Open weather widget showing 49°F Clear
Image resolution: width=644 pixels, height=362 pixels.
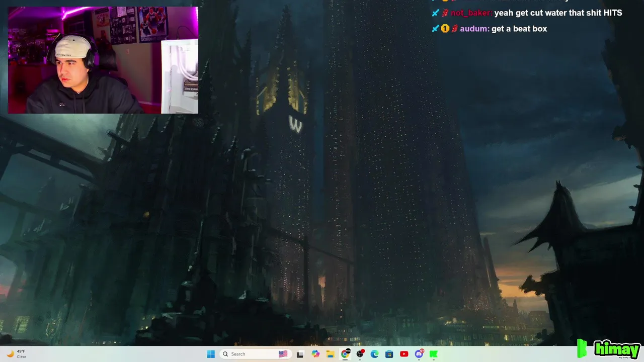click(x=16, y=354)
